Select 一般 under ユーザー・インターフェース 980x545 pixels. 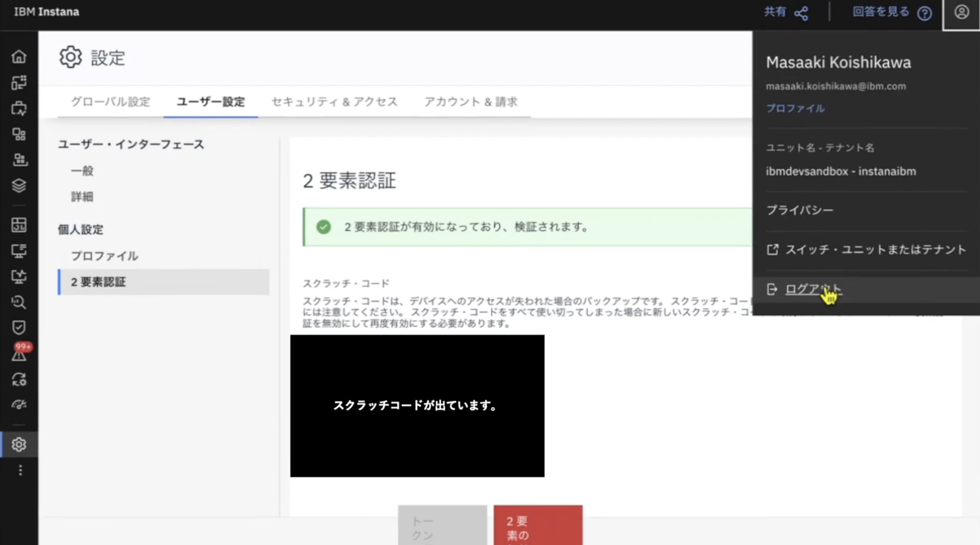[x=82, y=171]
